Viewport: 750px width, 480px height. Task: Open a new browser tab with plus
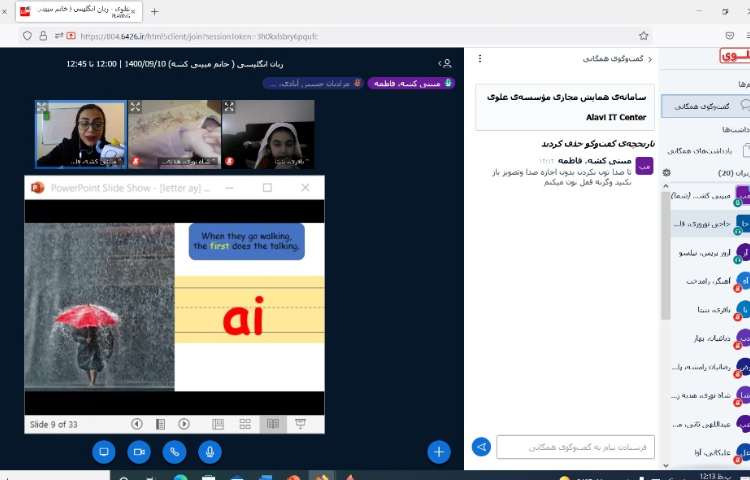[x=154, y=11]
